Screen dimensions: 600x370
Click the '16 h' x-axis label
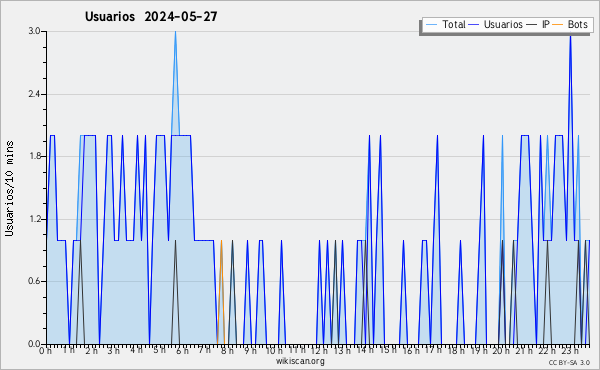click(x=411, y=351)
